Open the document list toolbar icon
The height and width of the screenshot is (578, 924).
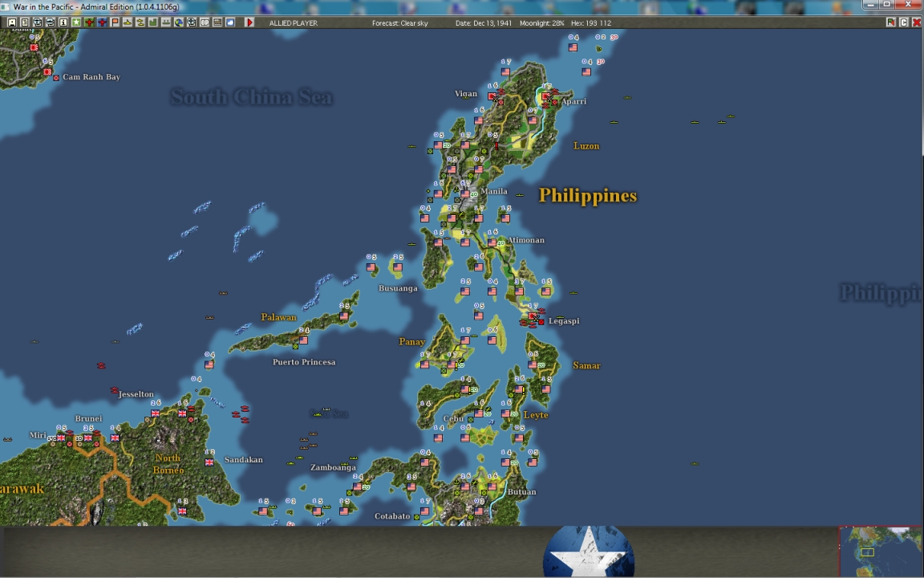25,22
